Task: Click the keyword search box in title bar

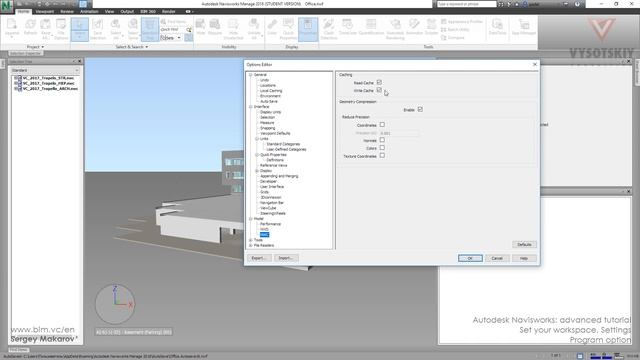Action: [467, 4]
